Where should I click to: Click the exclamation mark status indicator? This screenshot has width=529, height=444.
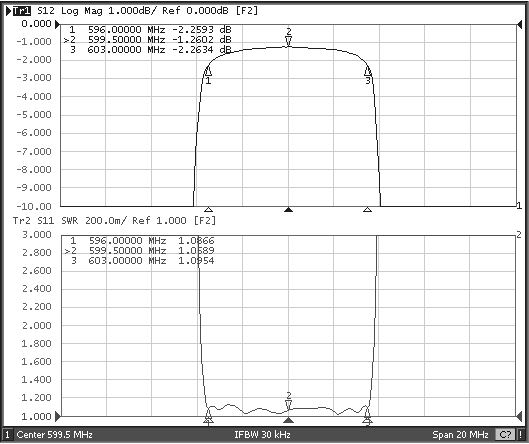[x=522, y=435]
